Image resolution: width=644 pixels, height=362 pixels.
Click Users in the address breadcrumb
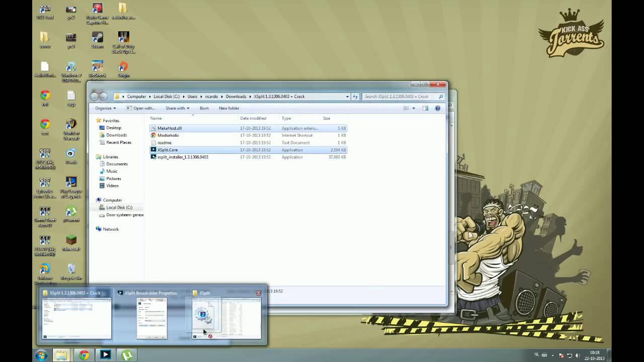pos(192,97)
